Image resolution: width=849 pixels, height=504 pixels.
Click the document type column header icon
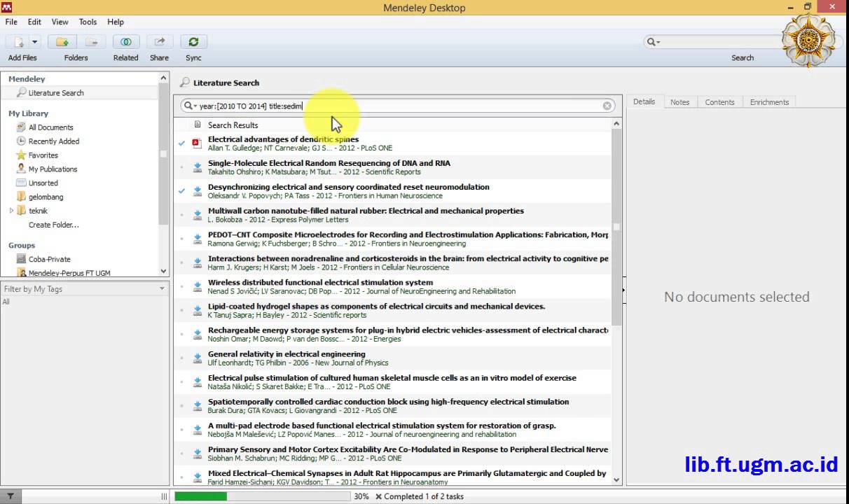point(197,125)
